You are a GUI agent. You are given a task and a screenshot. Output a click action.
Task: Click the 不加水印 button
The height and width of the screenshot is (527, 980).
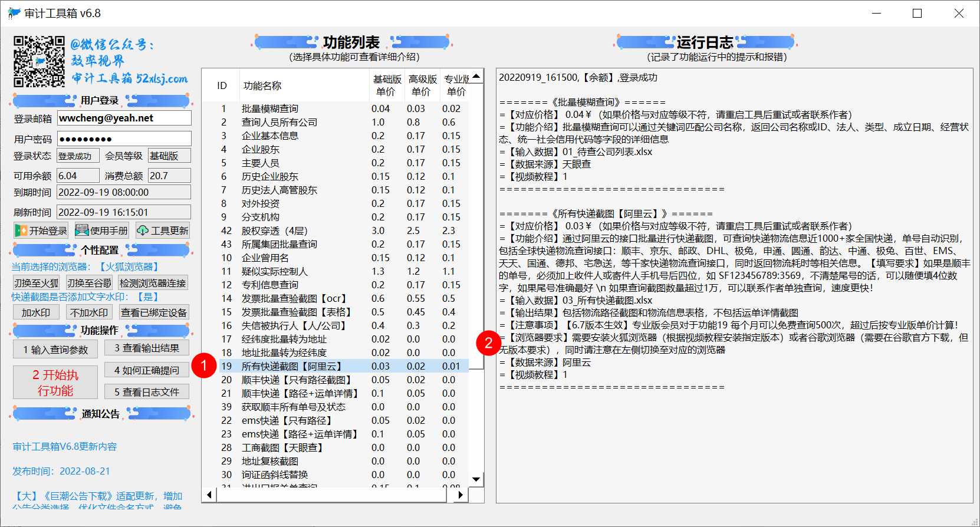89,312
